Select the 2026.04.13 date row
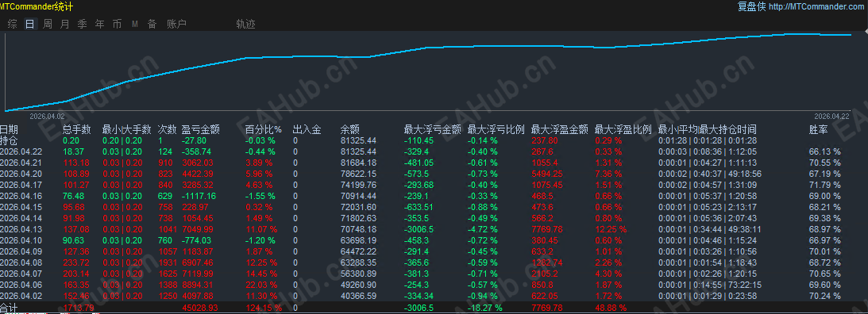 pyautogui.click(x=21, y=229)
